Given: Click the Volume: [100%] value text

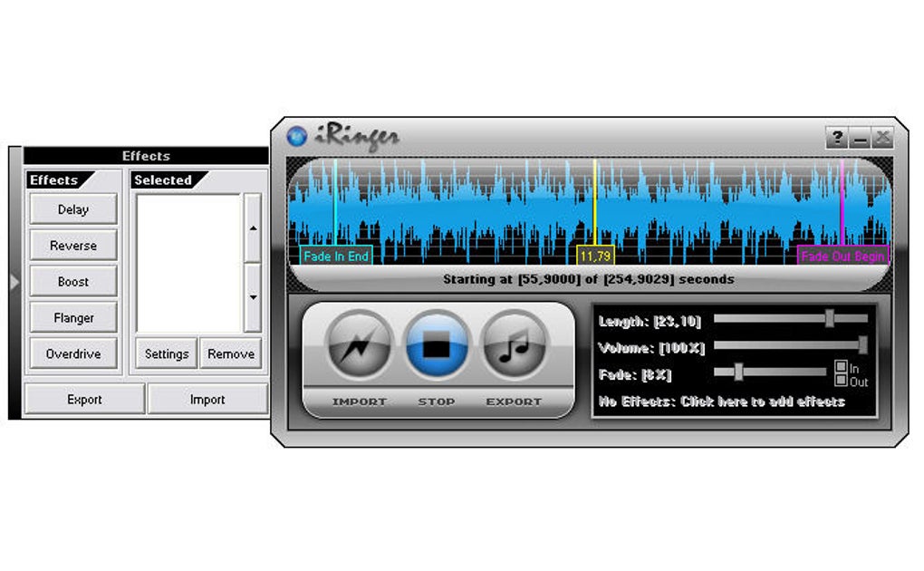Looking at the screenshot, I should point(651,348).
